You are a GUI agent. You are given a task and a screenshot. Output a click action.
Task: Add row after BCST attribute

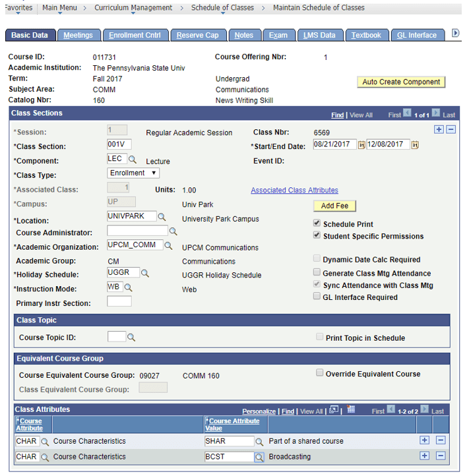point(425,456)
